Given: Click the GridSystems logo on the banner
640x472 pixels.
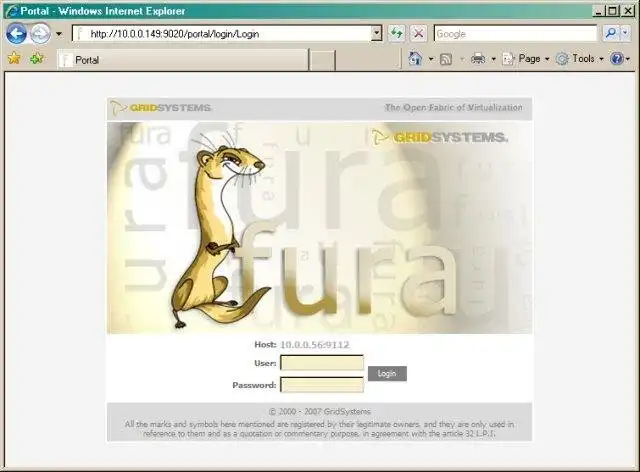Looking at the screenshot, I should pos(439,137).
